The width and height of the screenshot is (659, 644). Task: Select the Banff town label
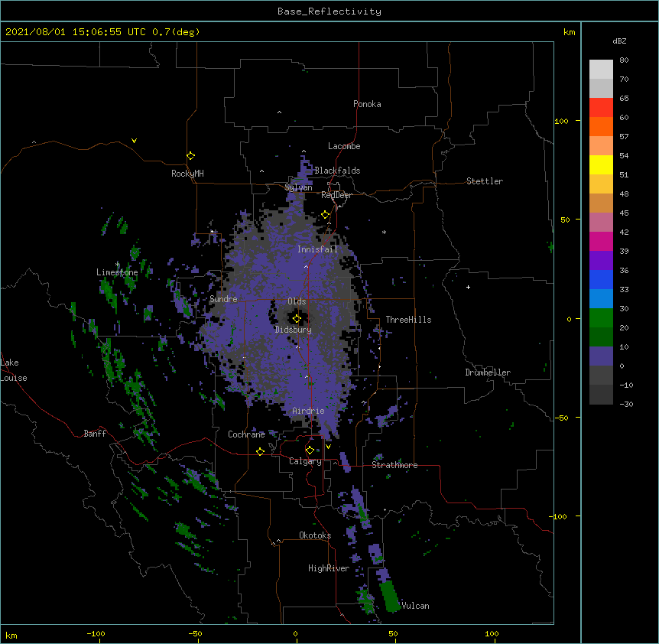point(95,434)
